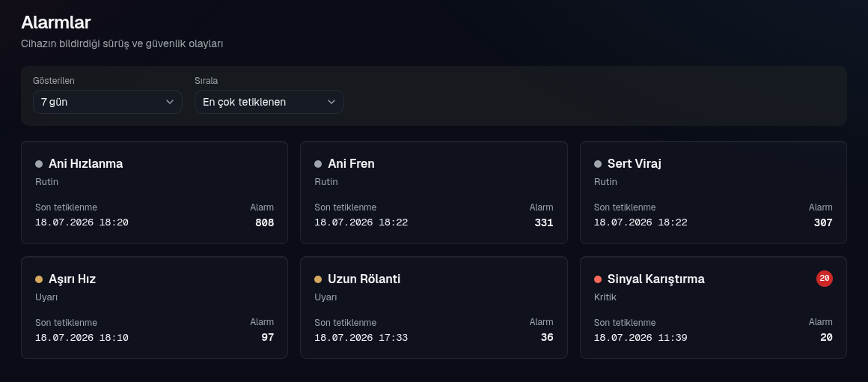Open the Sert Viraj alarm card
This screenshot has width=868, height=382.
[x=713, y=192]
